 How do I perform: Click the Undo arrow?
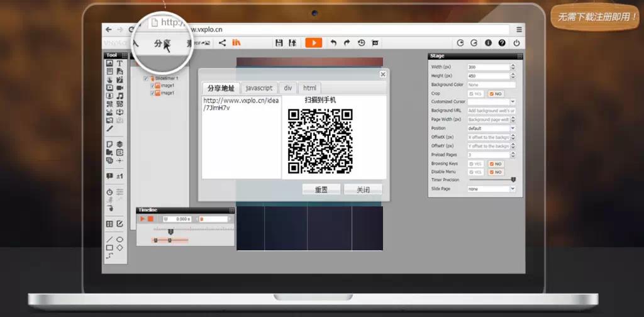coord(333,43)
